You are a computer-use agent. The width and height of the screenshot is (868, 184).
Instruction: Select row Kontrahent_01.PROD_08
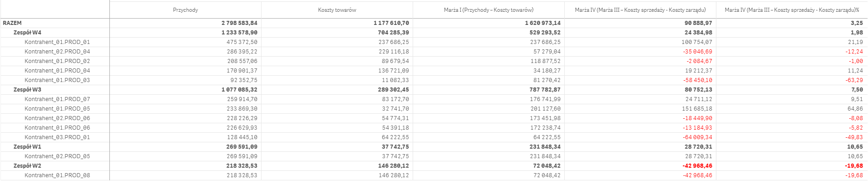57,175
